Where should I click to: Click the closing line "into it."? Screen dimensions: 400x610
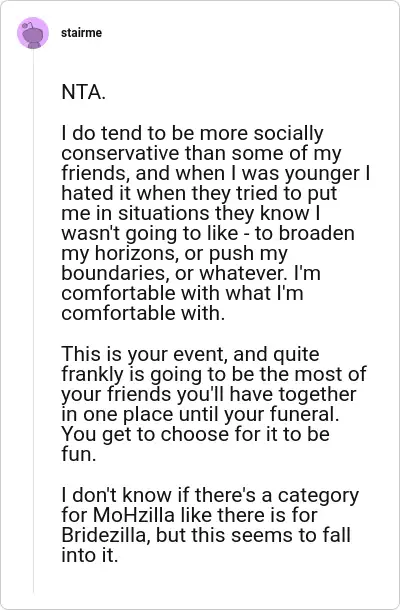click(x=89, y=555)
